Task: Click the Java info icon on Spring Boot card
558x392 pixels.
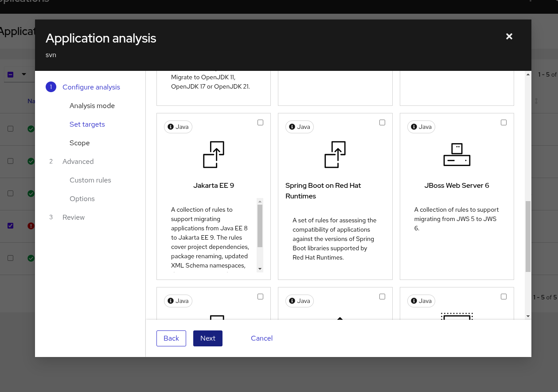Action: click(x=292, y=127)
